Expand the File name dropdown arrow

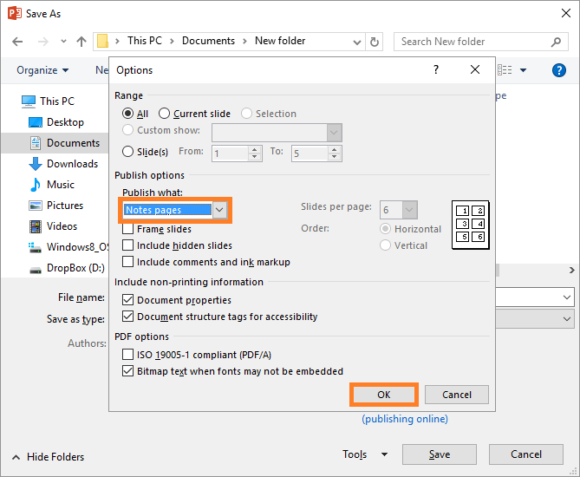click(567, 297)
